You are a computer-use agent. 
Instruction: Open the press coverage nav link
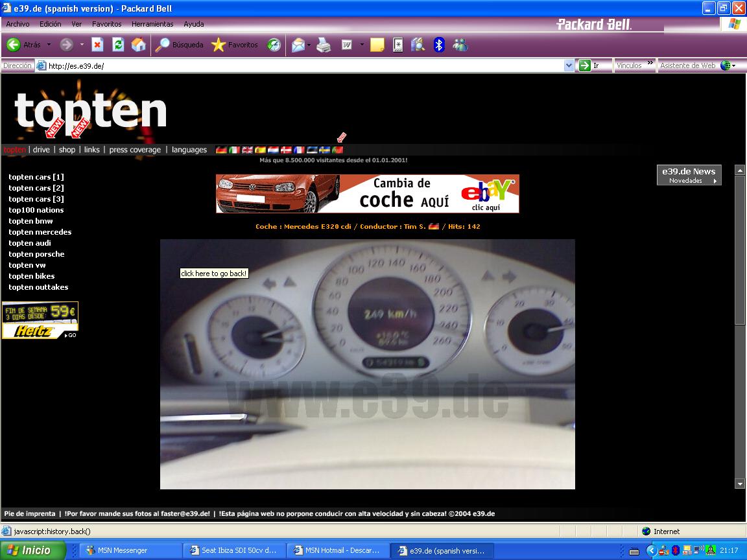click(x=136, y=150)
